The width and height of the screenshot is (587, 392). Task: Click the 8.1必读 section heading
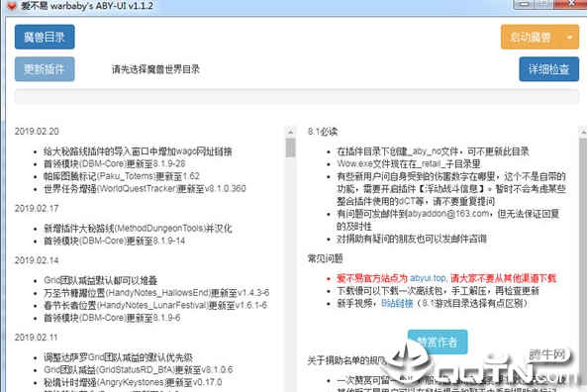point(323,132)
